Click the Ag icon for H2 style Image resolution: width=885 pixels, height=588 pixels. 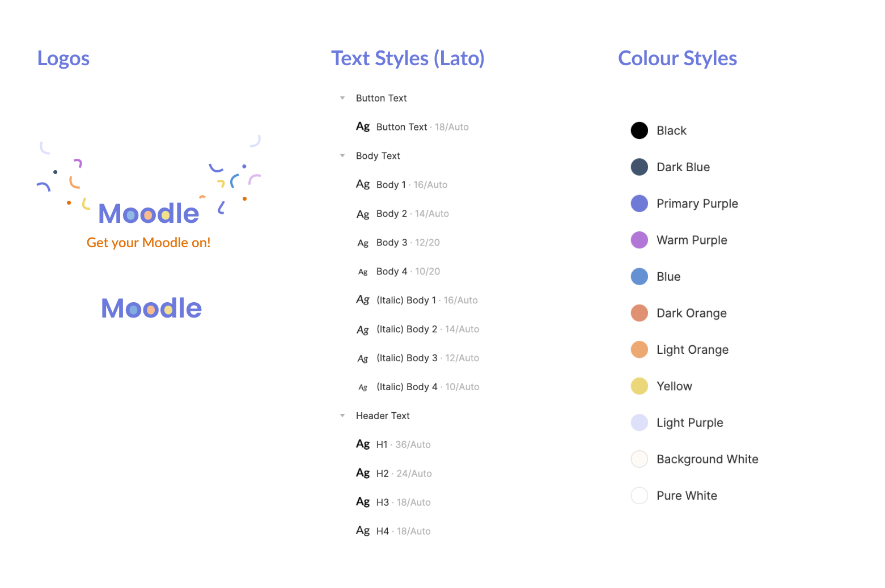(363, 473)
